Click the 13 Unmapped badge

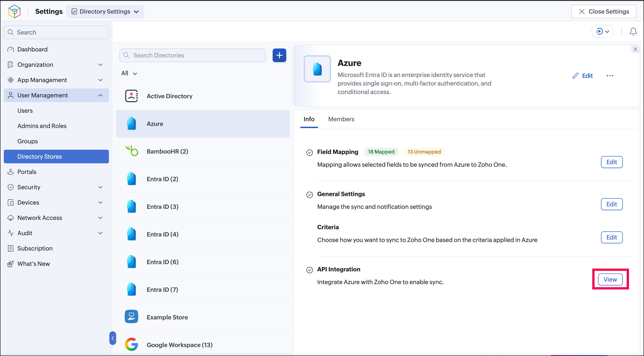[x=424, y=152]
